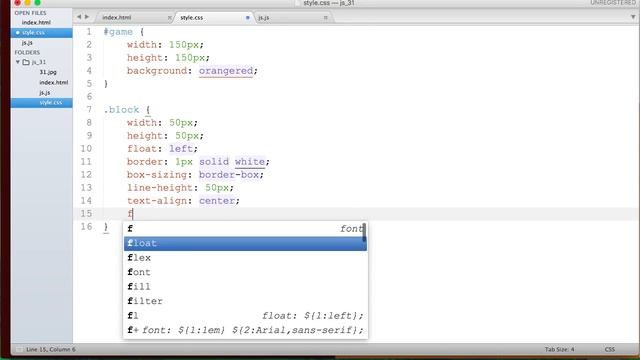
Task: Click the Line 15, Column 6 status text
Action: coord(51,349)
